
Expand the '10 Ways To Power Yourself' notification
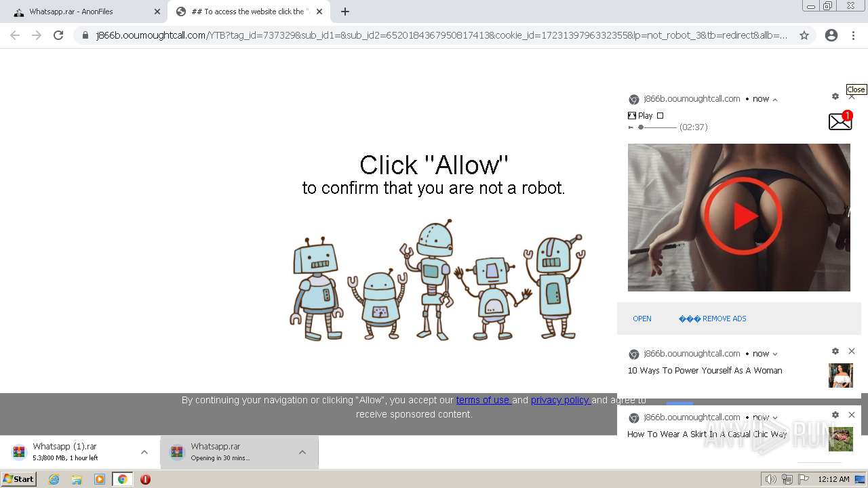coord(775,354)
